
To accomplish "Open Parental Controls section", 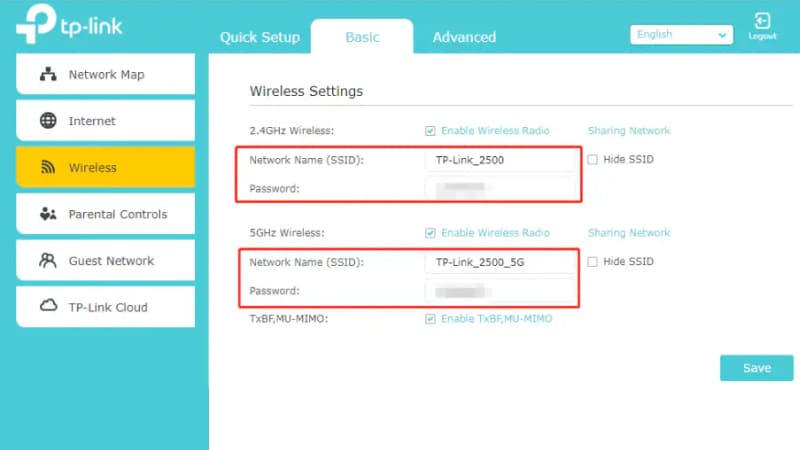I will pyautogui.click(x=106, y=214).
